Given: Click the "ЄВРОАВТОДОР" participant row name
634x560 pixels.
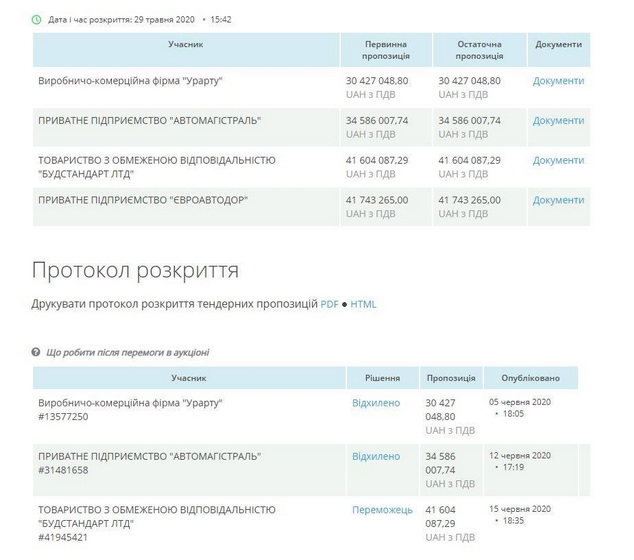Looking at the screenshot, I should [143, 200].
